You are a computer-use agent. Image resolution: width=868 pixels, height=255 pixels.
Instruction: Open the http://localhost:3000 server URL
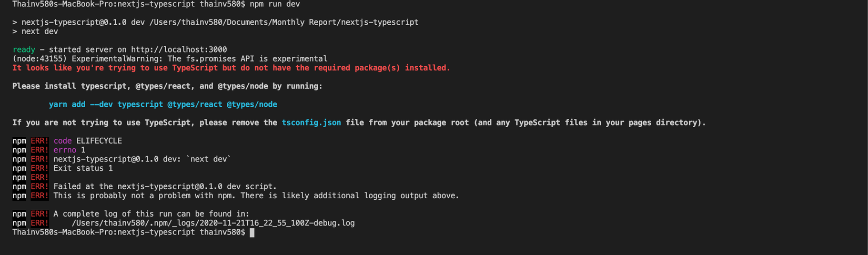179,49
